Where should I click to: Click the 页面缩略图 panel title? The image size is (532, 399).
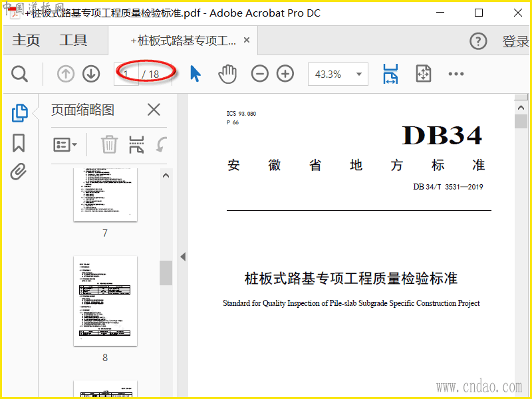coord(82,110)
